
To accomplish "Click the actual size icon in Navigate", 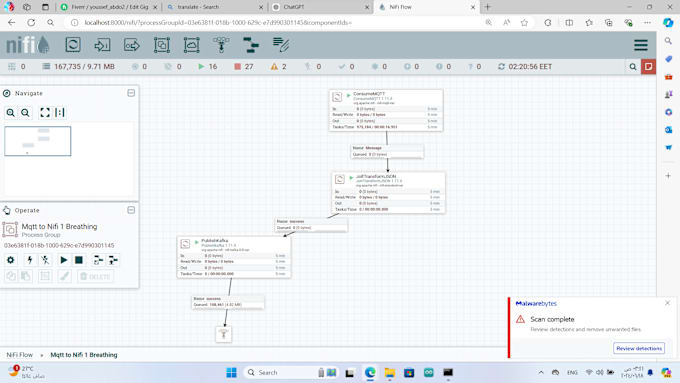I will (x=60, y=113).
